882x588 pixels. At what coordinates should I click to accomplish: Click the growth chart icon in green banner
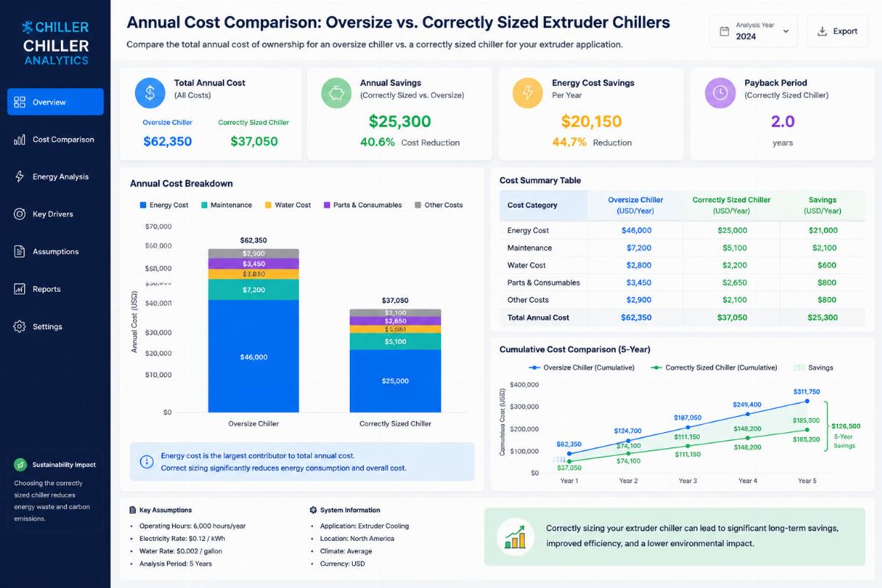(515, 537)
